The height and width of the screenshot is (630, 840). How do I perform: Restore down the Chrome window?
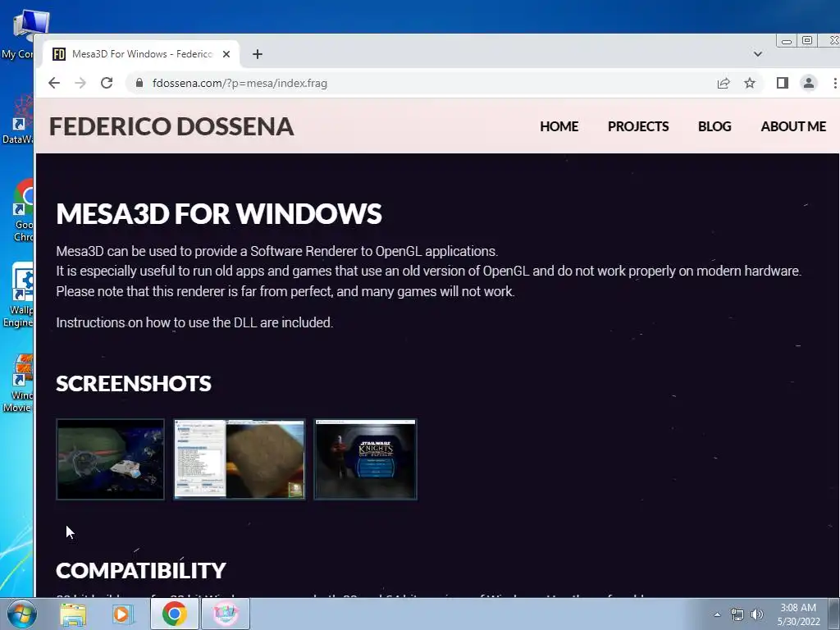pos(807,41)
